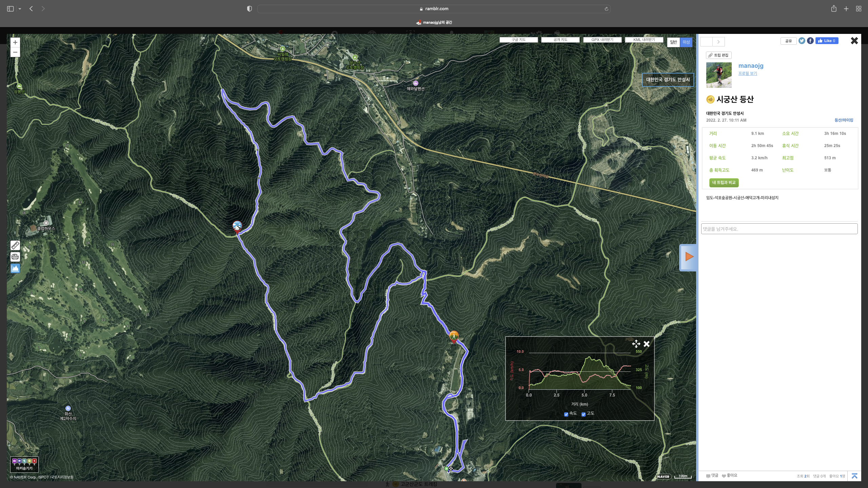Image resolution: width=868 pixels, height=488 pixels.
Task: Toggle the elevation profile chart icon
Action: (x=15, y=268)
